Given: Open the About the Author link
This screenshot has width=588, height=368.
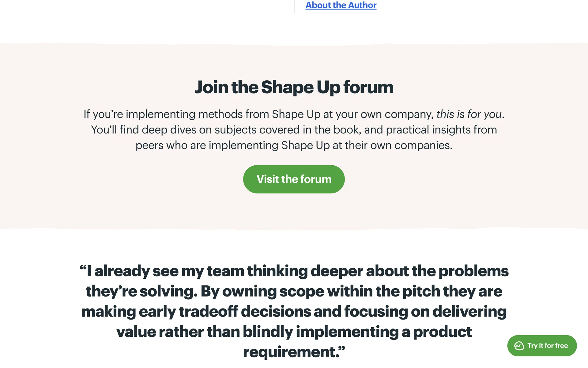Looking at the screenshot, I should click(341, 5).
